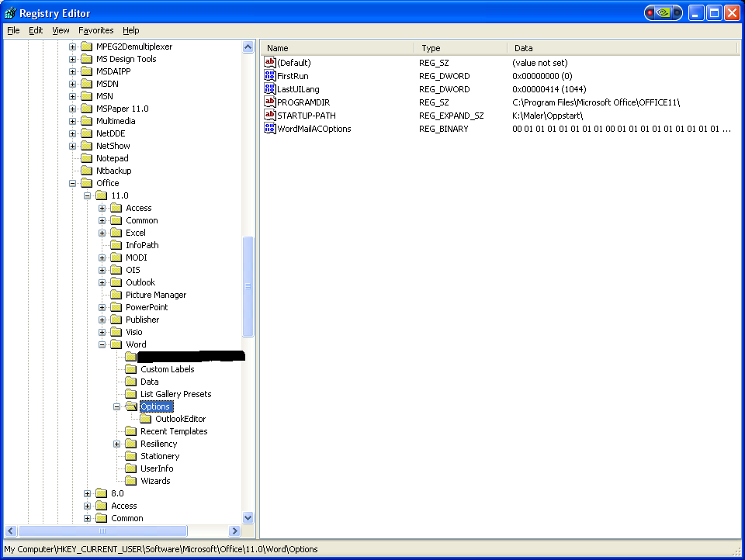Select the Access key under 11.0
Screen dimensions: 745x560
tap(139, 208)
